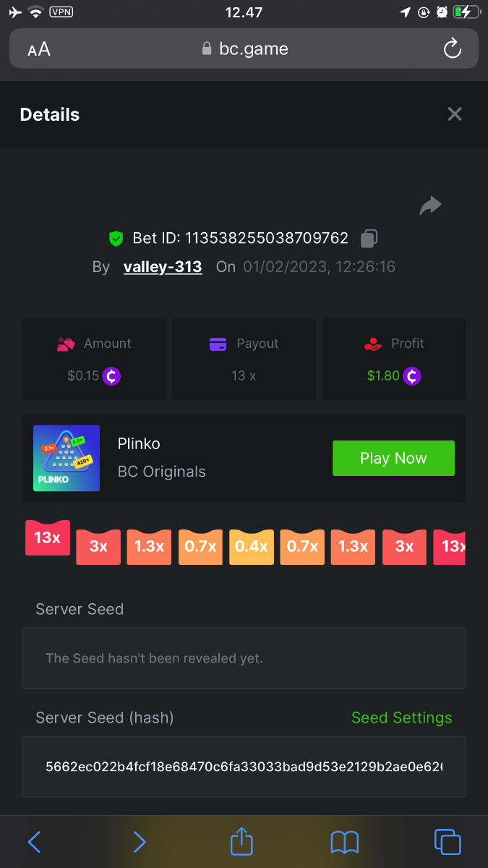Select the highlighted 13x multiplier chip
The image size is (488, 868).
point(48,537)
